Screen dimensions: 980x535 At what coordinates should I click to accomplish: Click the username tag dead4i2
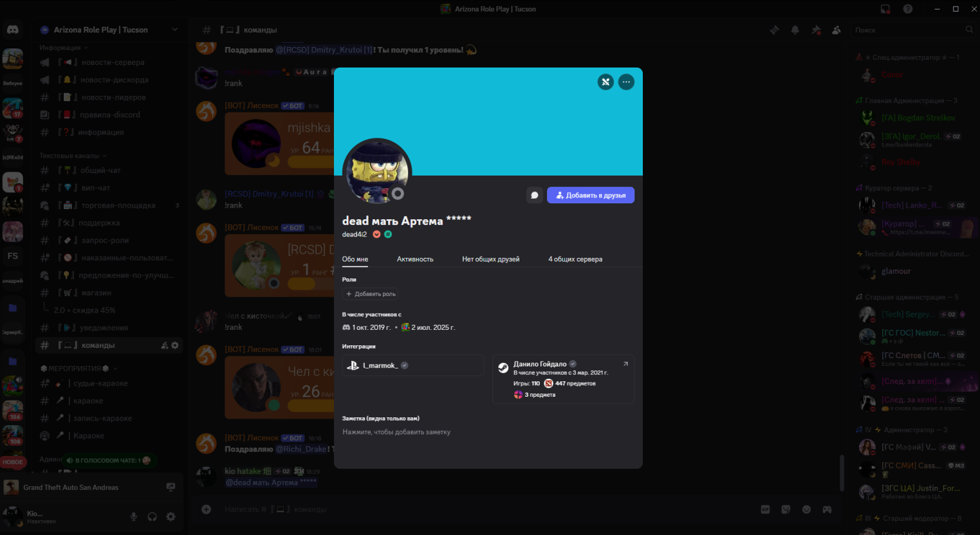click(355, 235)
